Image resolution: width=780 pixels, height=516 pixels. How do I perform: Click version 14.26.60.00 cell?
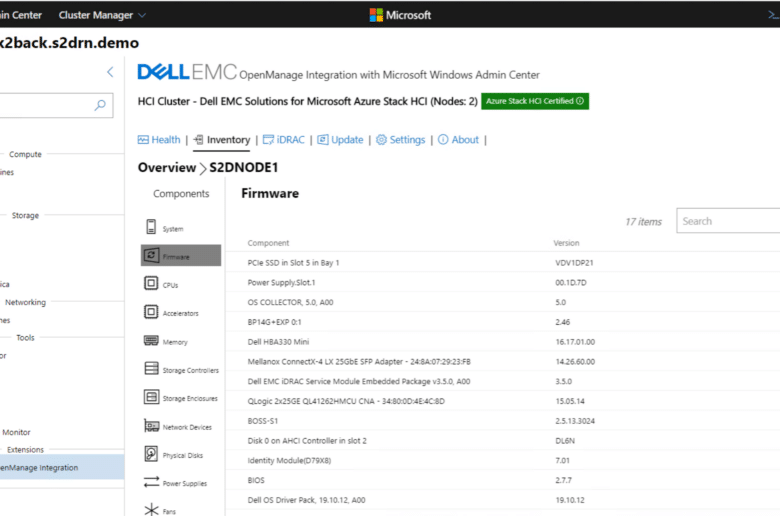click(x=575, y=362)
